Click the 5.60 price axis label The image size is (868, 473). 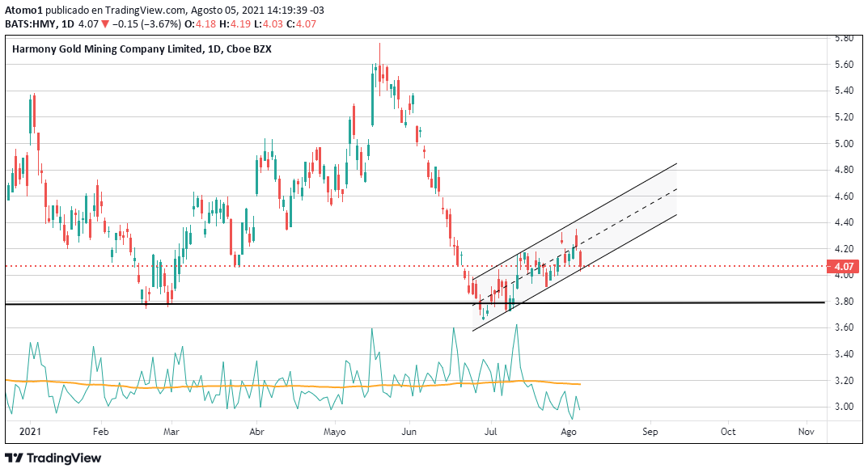(x=845, y=65)
